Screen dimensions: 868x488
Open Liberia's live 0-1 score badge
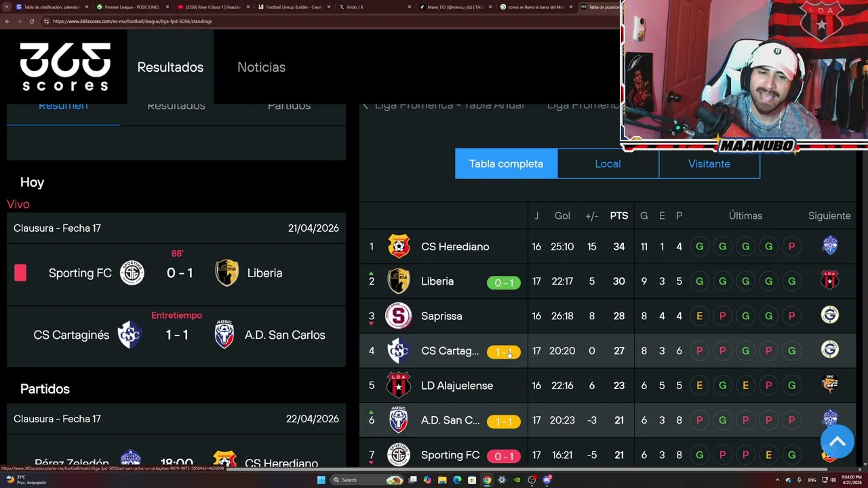(x=504, y=283)
